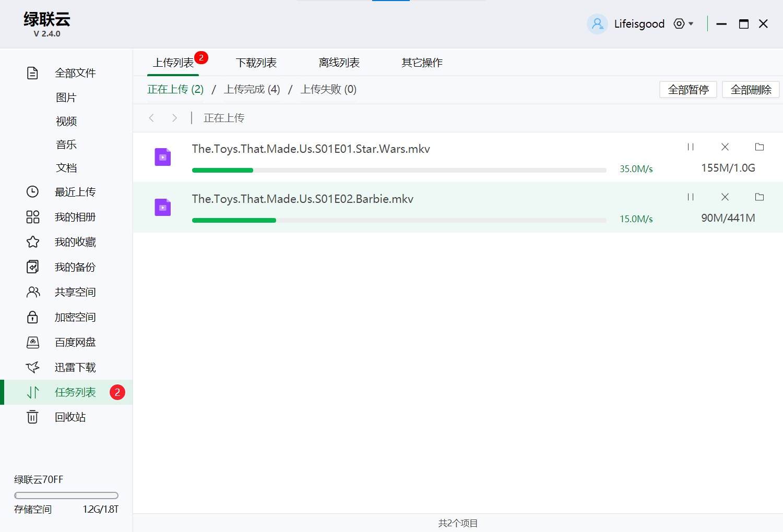Switch to the 下载列表 tab
Screen dimensions: 783x532
pos(256,63)
